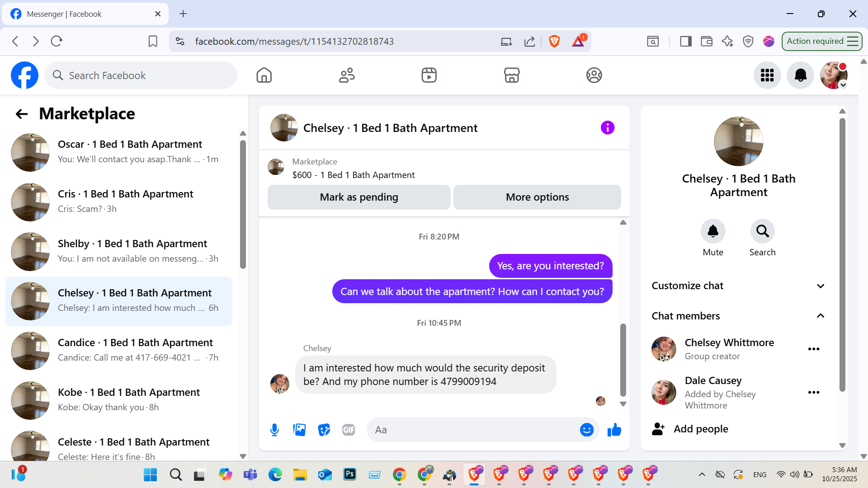Open File Explorer from the taskbar
Image resolution: width=868 pixels, height=488 pixels.
(300, 474)
